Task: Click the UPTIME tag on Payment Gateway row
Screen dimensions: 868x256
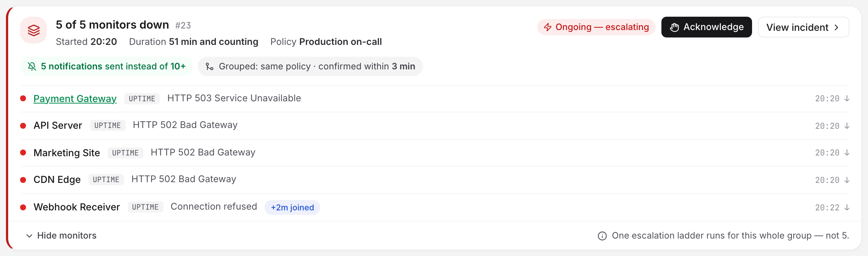Action: pyautogui.click(x=142, y=99)
